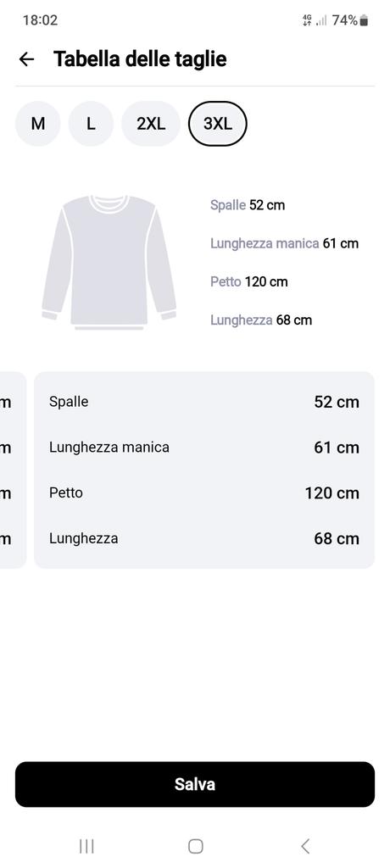Select the L size chip
This screenshot has height=868, width=390.
[x=91, y=124]
